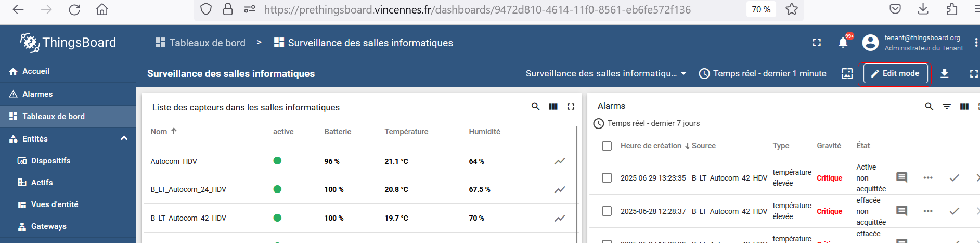Click the Edit mode button
The width and height of the screenshot is (980, 243).
point(895,74)
